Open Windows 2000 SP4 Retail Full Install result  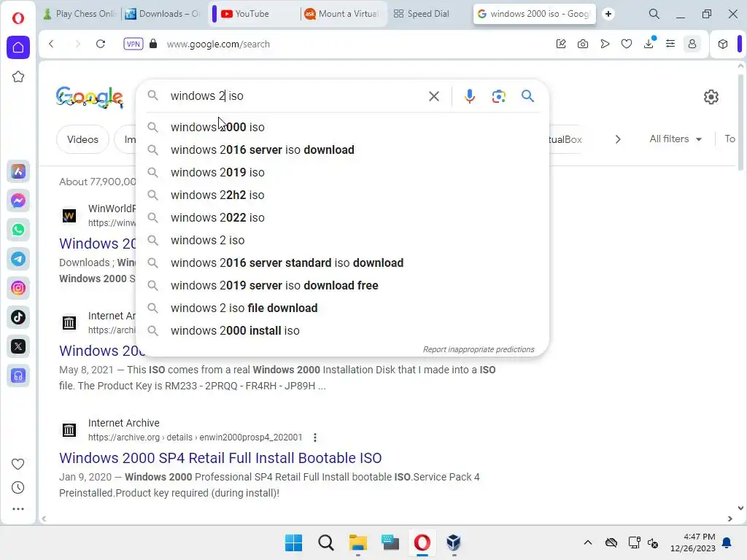220,458
